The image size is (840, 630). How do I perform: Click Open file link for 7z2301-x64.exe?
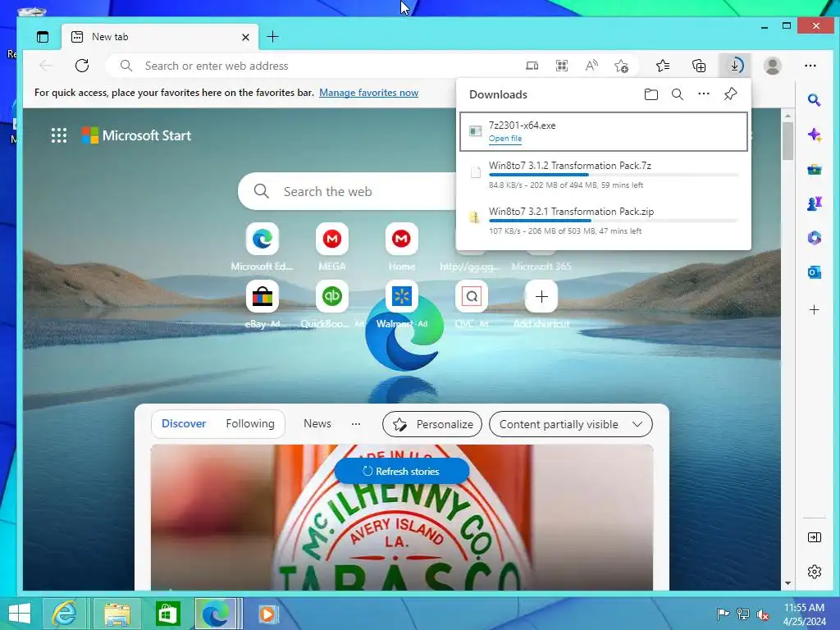coord(504,139)
